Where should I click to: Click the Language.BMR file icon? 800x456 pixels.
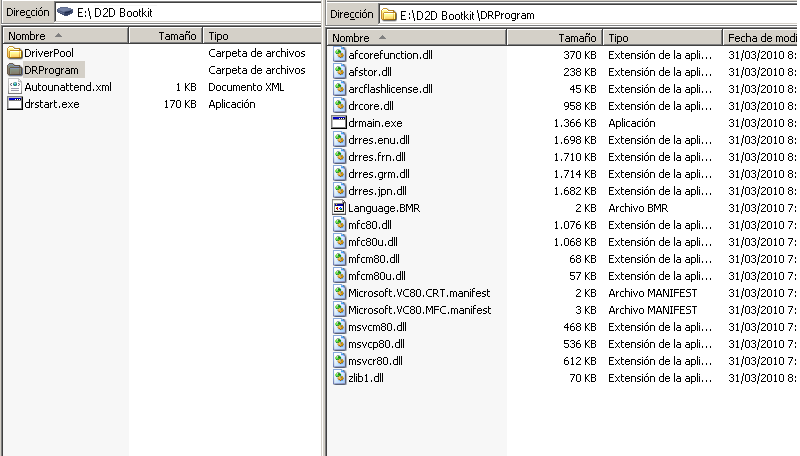coord(339,208)
